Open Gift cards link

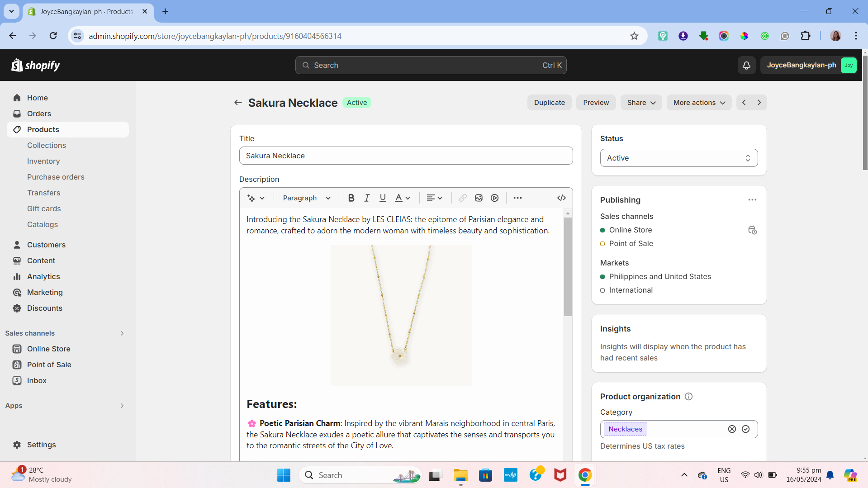tap(44, 209)
